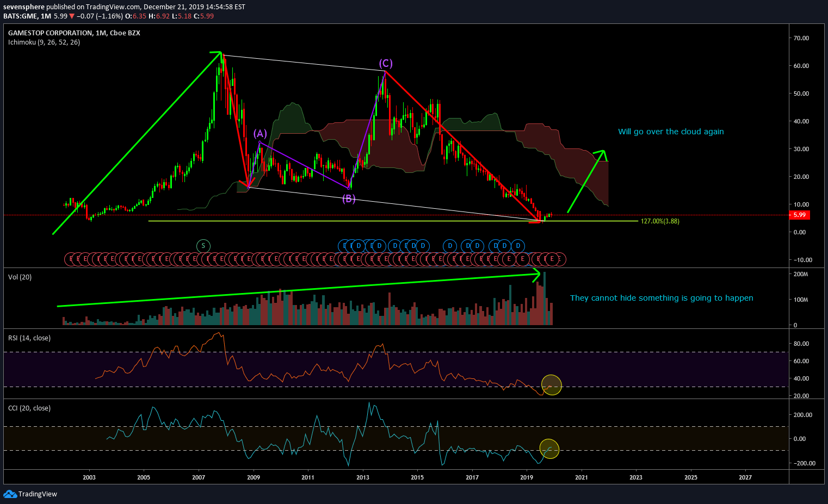Click the purple (A) wave label

pos(260,134)
